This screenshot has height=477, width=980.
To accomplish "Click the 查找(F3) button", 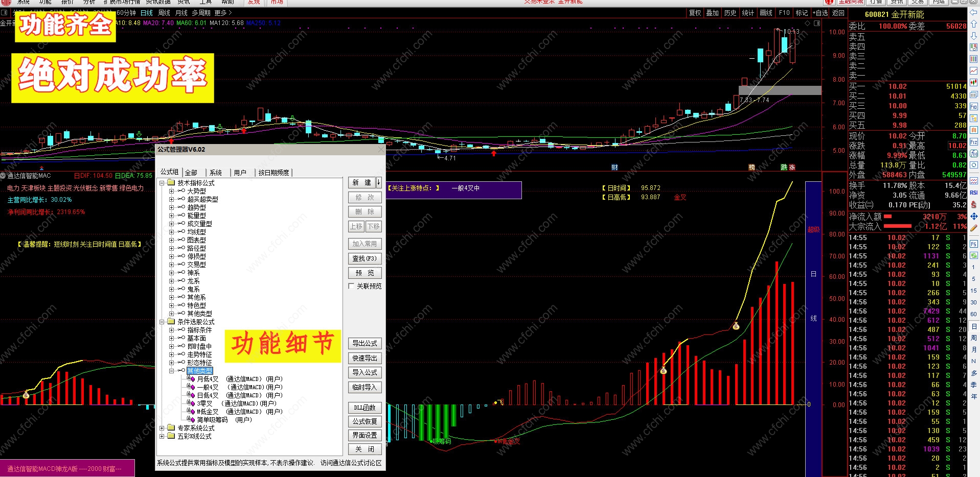I will [365, 258].
